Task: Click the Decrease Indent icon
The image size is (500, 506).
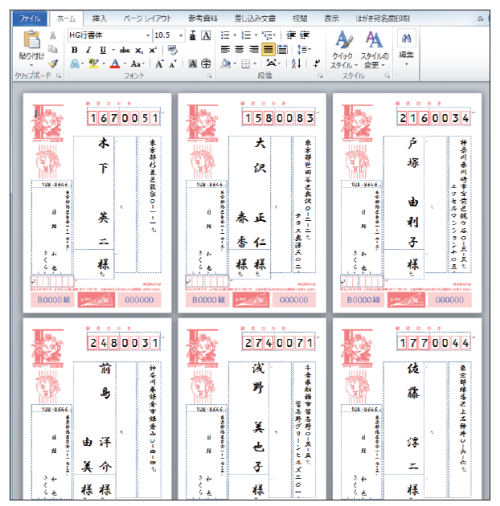Action: tap(291, 35)
